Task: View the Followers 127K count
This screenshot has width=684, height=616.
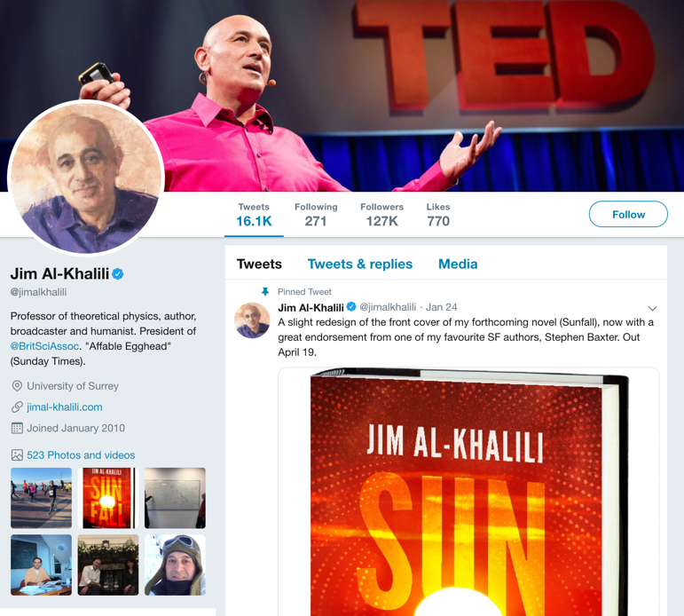Action: coord(381,215)
